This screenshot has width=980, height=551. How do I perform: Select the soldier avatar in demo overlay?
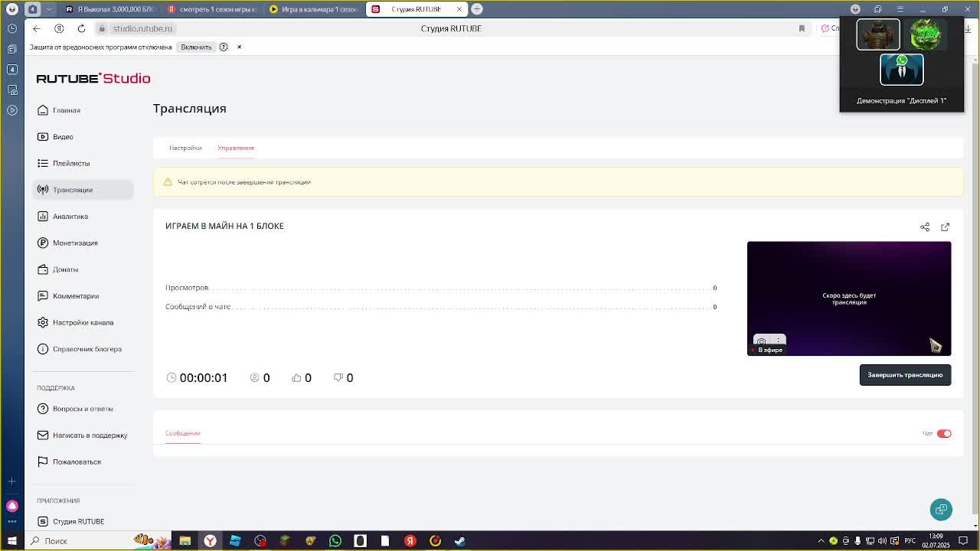tap(878, 34)
